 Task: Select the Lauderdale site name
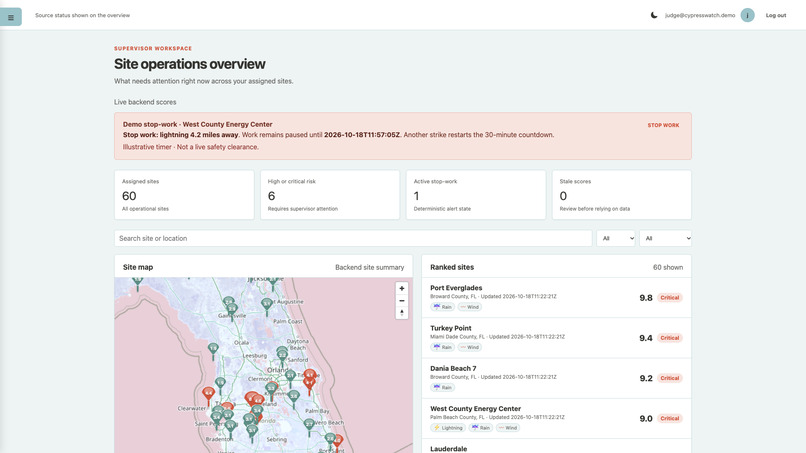[449, 449]
